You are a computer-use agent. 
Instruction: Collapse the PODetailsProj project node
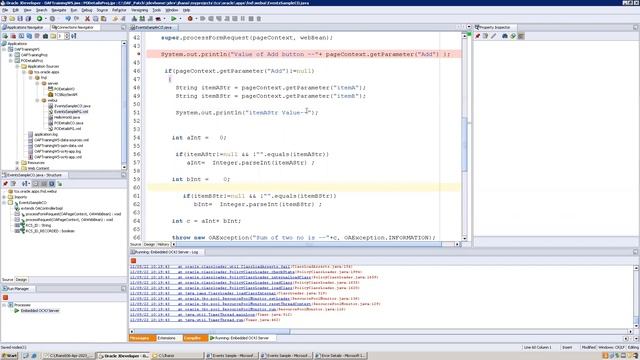tap(11, 60)
